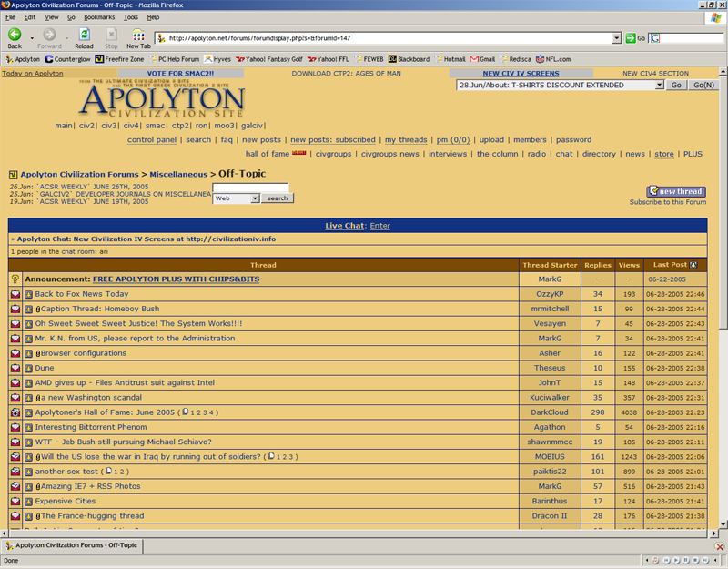
Task: Click the sort icon next to Last Post
Action: [x=693, y=265]
